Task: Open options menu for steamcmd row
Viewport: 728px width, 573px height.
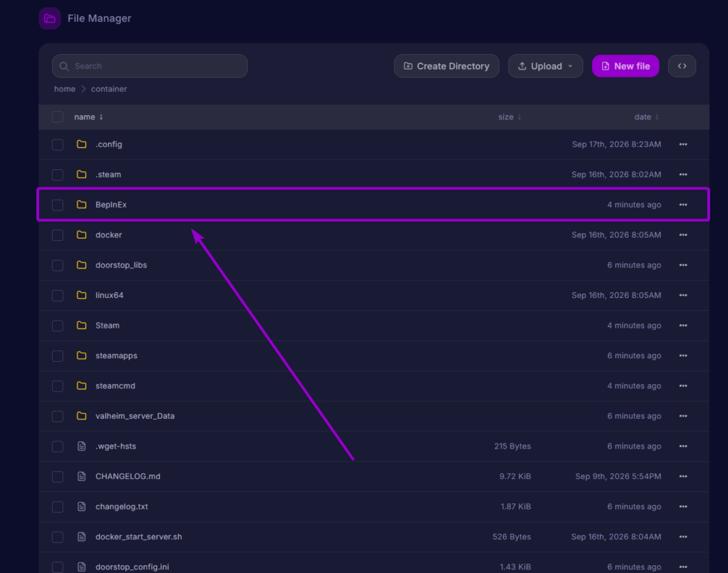Action: [683, 386]
